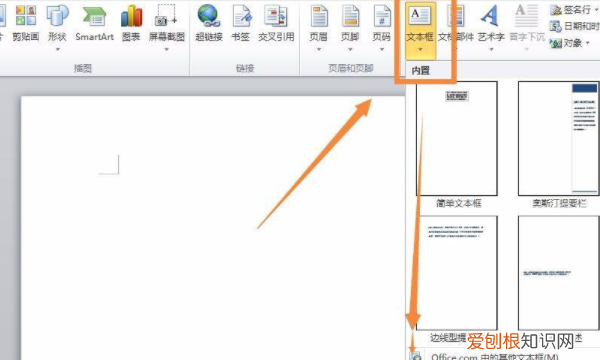Click the Shapes (形状) icon
The height and width of the screenshot is (360, 600).
click(57, 16)
